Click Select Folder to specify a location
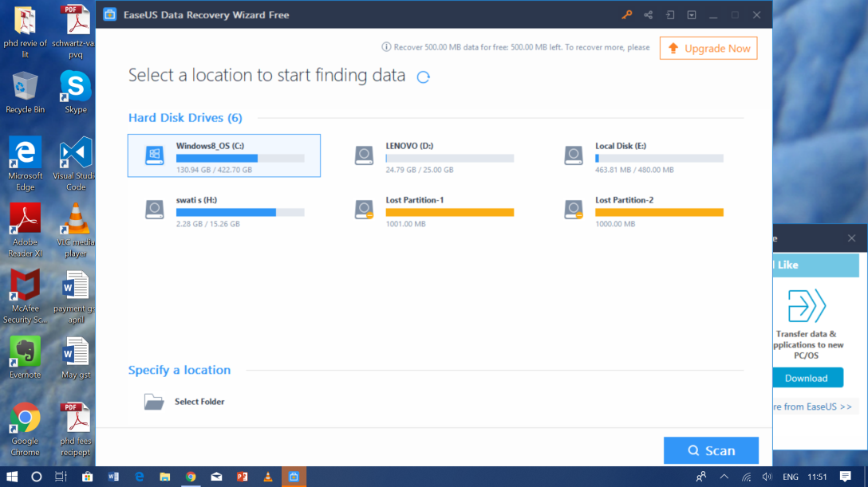 184,402
